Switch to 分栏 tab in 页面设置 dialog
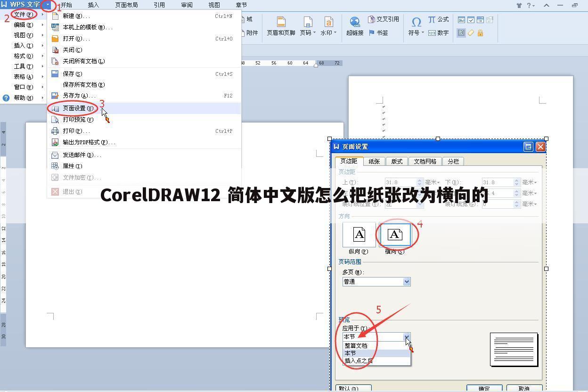 (x=453, y=161)
